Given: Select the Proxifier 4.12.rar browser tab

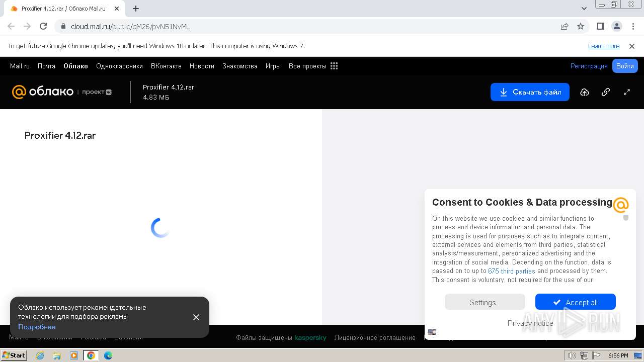Looking at the screenshot, I should click(x=63, y=9).
